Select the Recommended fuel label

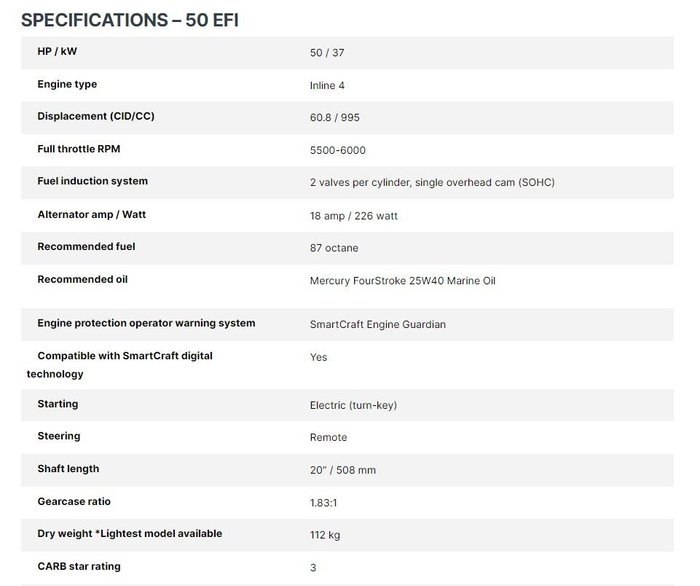pos(86,246)
